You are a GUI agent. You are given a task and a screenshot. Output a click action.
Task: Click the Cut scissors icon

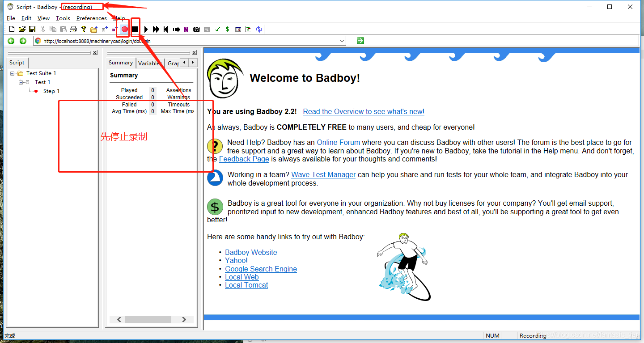43,29
